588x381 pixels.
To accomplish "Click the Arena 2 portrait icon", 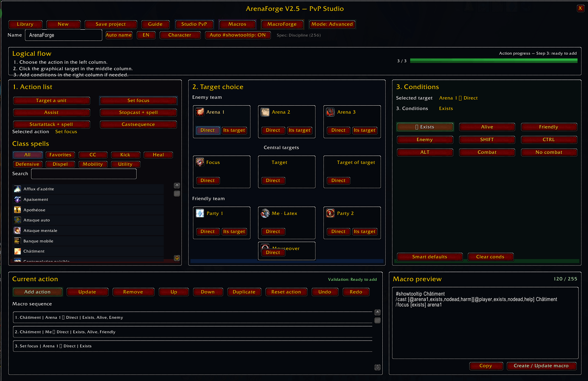I will pyautogui.click(x=265, y=112).
